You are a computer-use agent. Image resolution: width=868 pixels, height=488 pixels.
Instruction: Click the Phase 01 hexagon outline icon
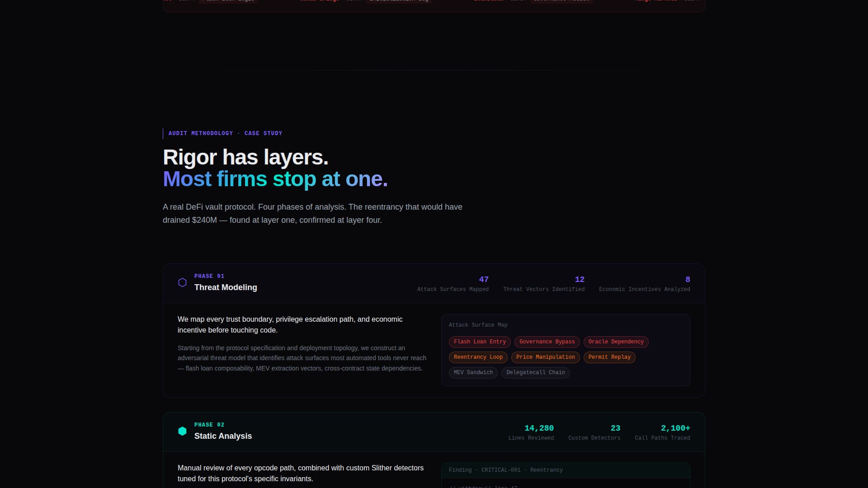coord(182,282)
